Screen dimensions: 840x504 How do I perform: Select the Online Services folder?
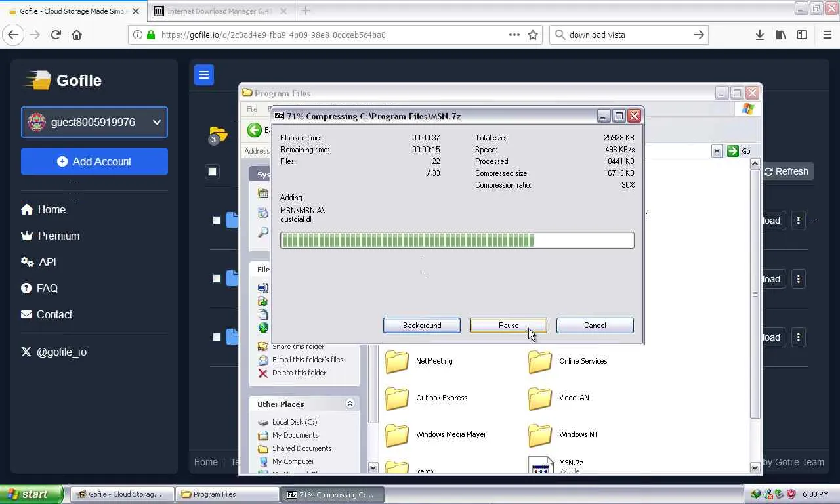coord(568,361)
